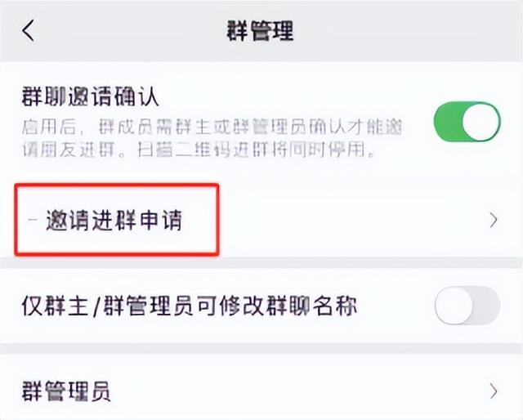Click the white knob of the green switch
523x420 pixels.
pos(480,123)
